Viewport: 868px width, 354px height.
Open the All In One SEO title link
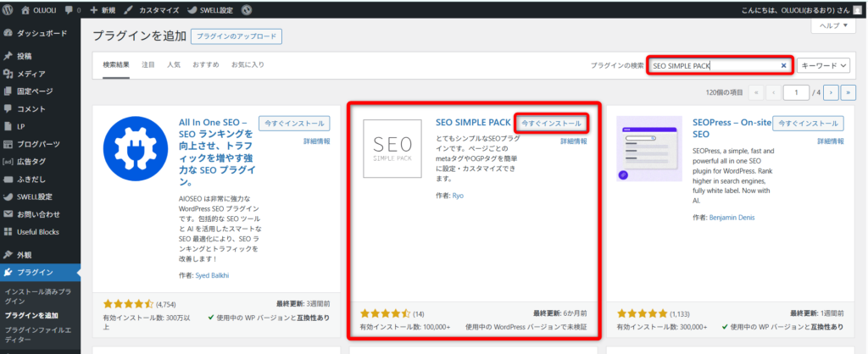pyautogui.click(x=216, y=152)
